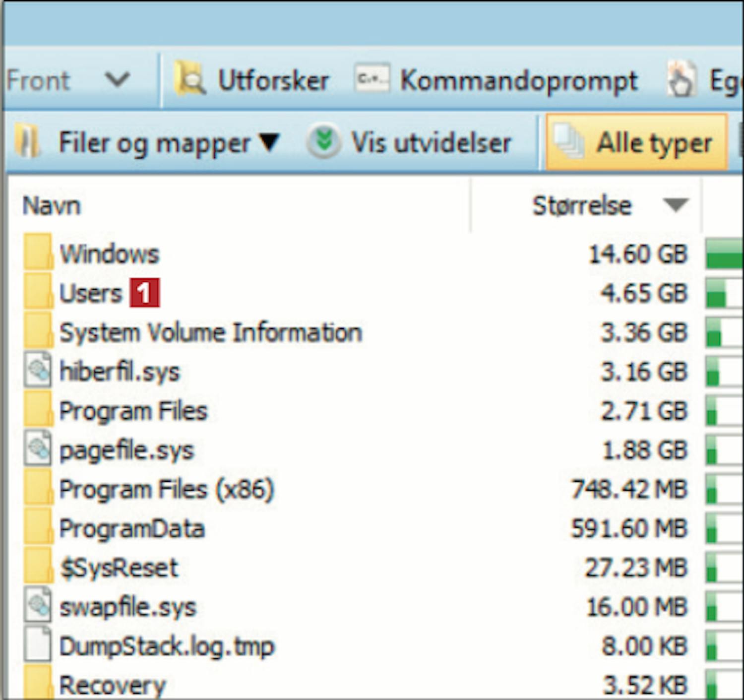Click the Windows folder size bar

pos(723,254)
